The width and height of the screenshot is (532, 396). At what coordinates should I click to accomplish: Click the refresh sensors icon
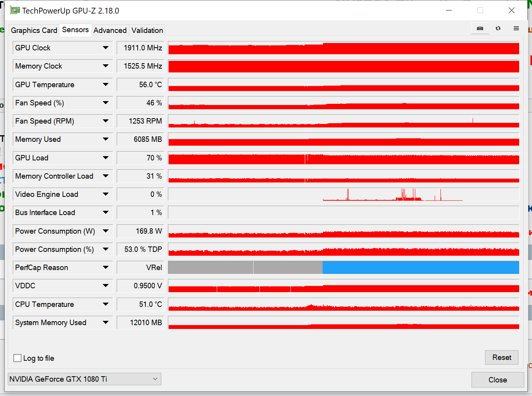tap(498, 28)
